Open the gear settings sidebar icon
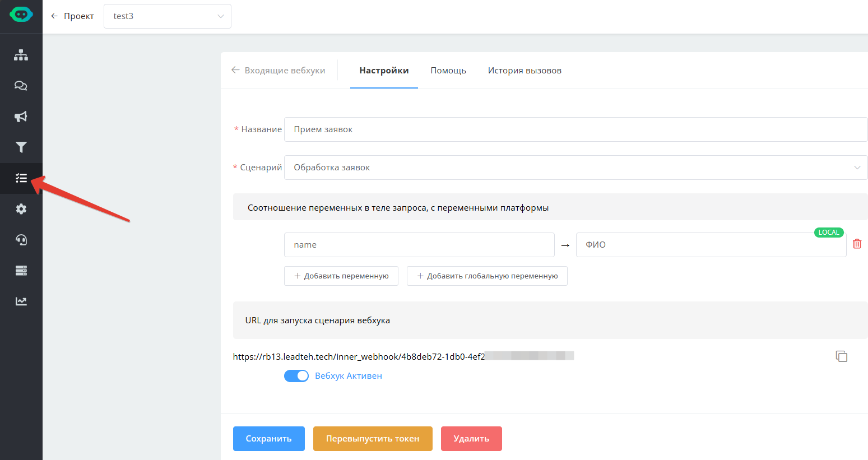 pos(21,209)
